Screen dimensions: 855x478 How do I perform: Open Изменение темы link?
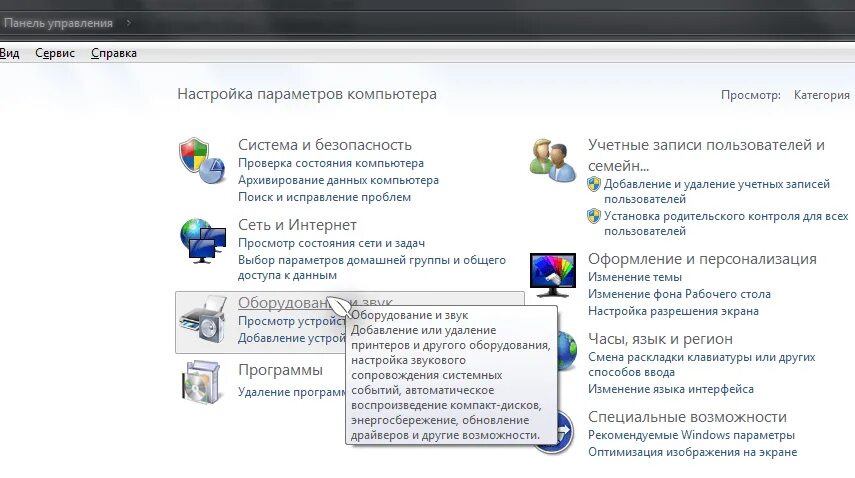pos(635,277)
